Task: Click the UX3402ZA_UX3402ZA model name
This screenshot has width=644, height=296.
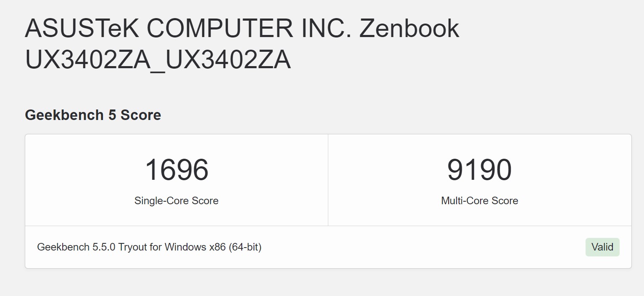Action: pos(158,60)
